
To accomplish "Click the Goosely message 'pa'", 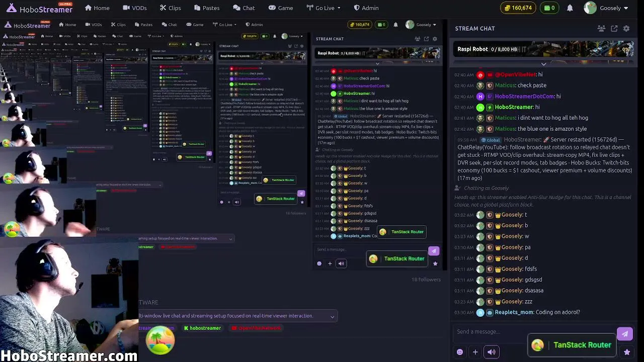I will pyautogui.click(x=528, y=247).
